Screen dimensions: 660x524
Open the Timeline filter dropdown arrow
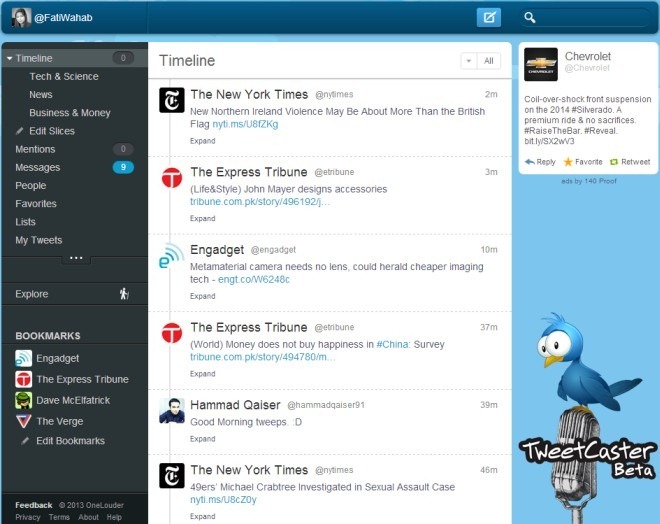[x=468, y=61]
